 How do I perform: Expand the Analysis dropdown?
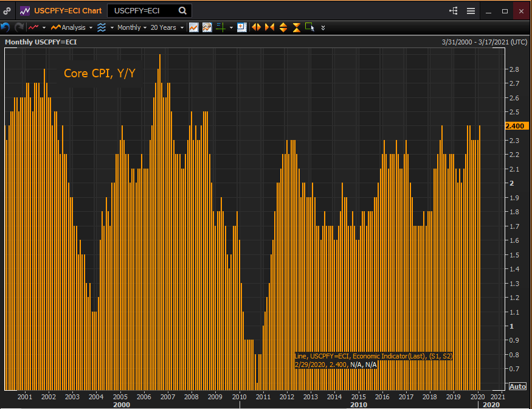point(72,27)
